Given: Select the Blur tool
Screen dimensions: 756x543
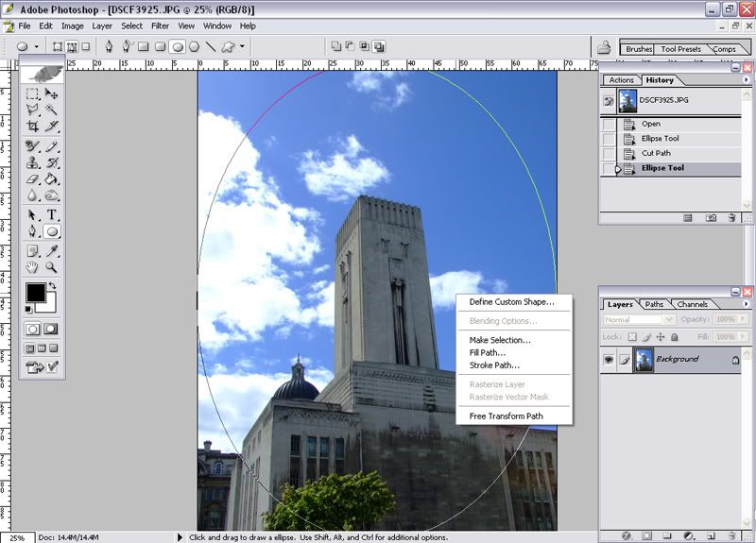Looking at the screenshot, I should point(32,195).
